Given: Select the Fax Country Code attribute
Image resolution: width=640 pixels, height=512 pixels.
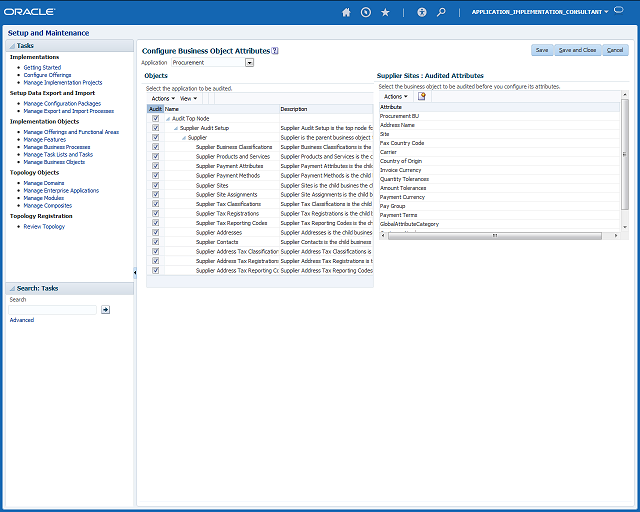Looking at the screenshot, I should click(x=499, y=143).
